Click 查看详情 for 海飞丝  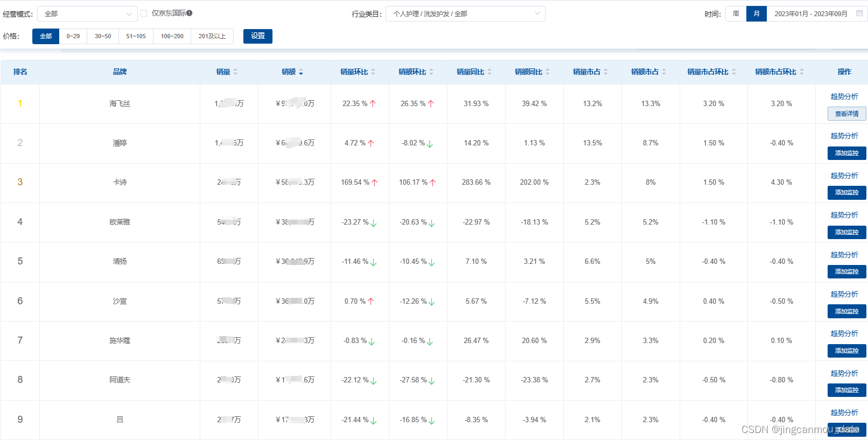tap(847, 114)
